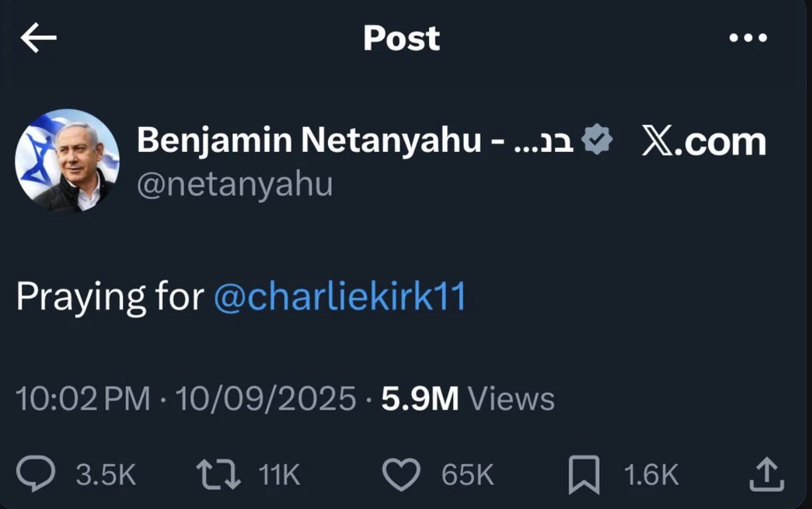
Task: Click the 1.6K bookmark count
Action: (650, 475)
